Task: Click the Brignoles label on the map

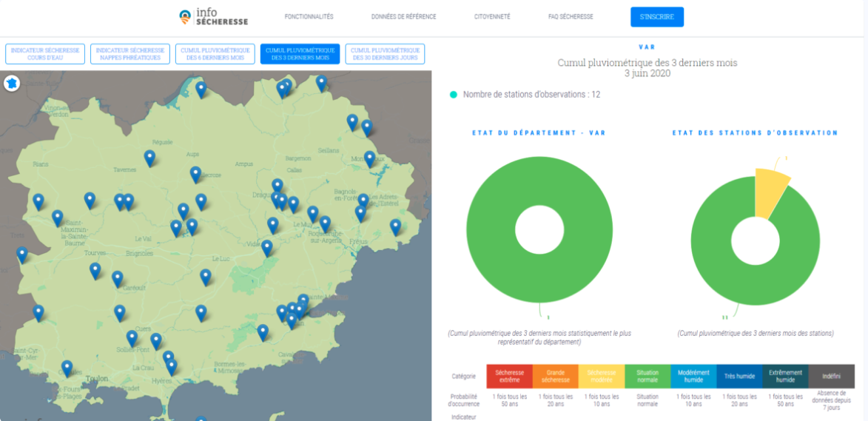Action: (x=138, y=254)
